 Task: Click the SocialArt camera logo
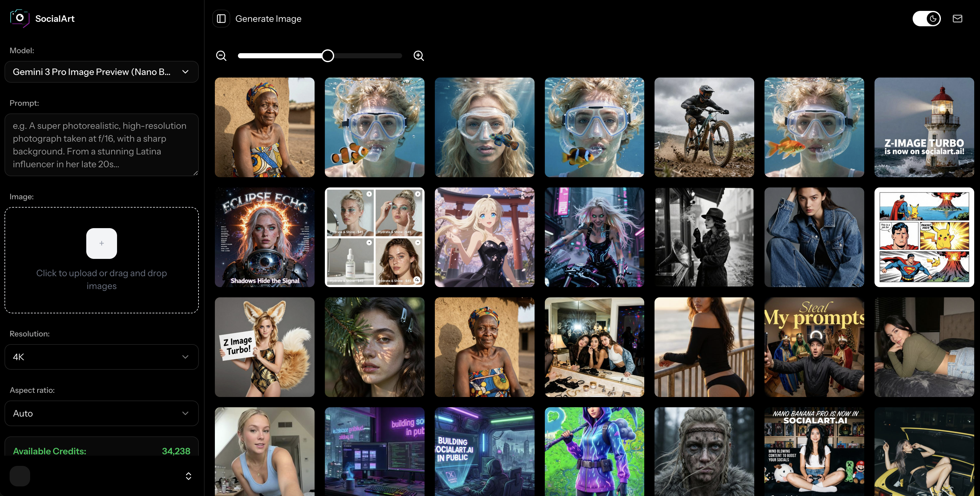20,18
